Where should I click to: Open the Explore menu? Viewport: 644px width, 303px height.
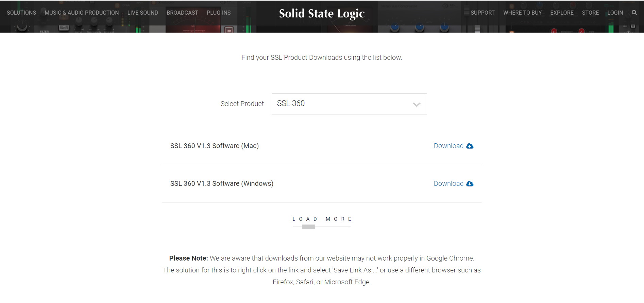pyautogui.click(x=562, y=13)
